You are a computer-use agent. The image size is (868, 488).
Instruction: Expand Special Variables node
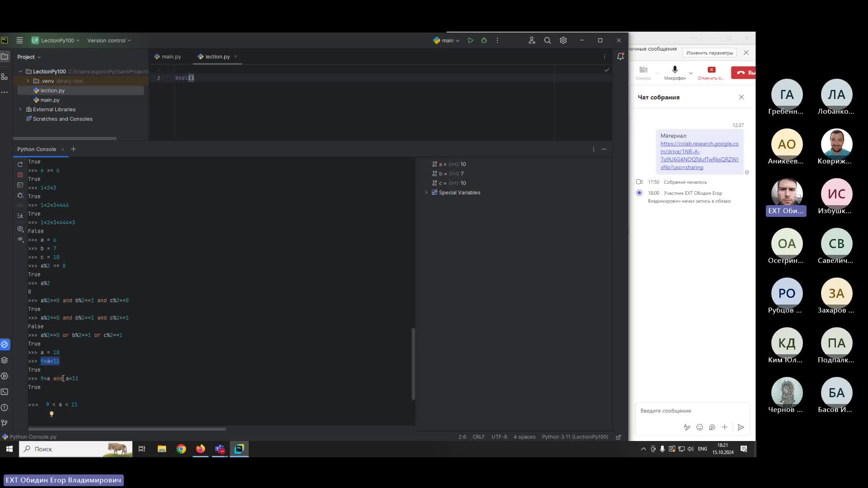tap(426, 192)
